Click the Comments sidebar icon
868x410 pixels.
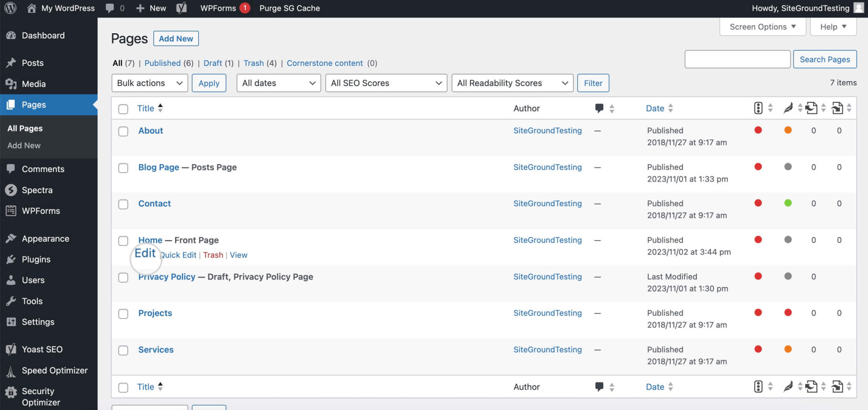point(11,169)
